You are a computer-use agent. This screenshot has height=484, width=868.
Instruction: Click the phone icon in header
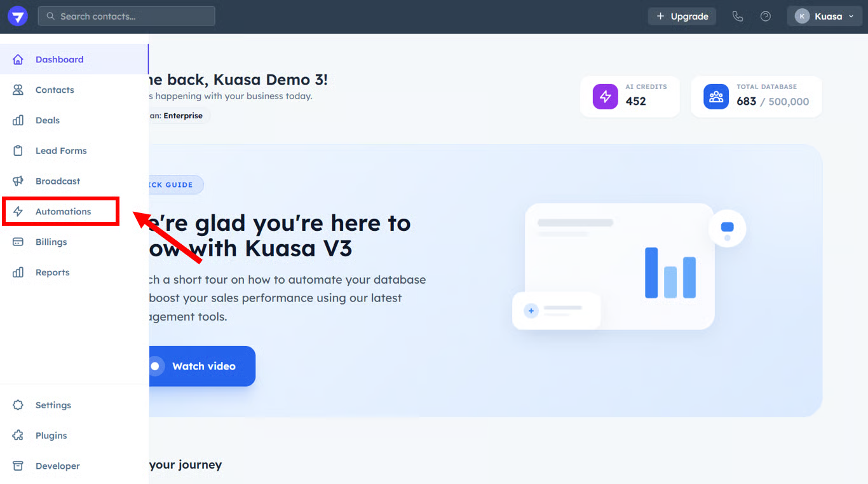pyautogui.click(x=738, y=17)
